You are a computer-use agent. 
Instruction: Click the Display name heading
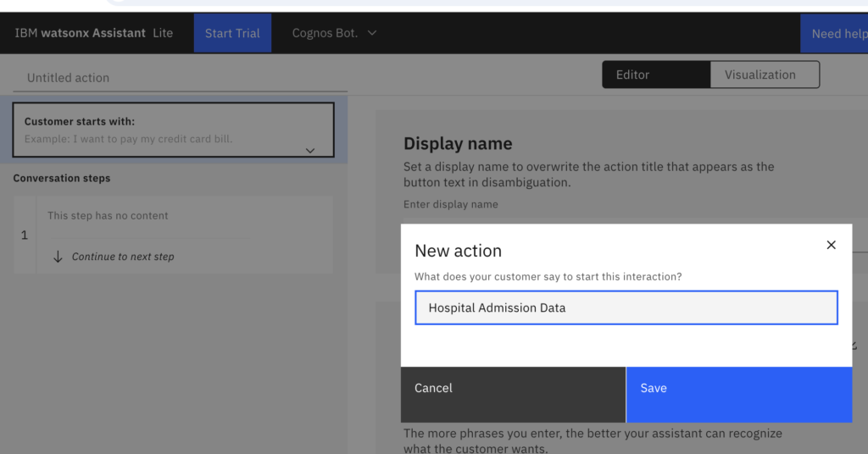(x=458, y=144)
